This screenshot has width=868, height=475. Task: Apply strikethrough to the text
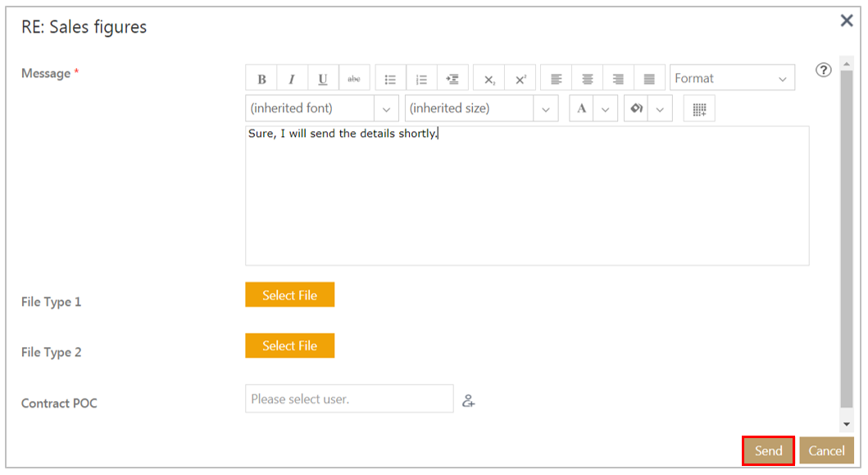click(x=354, y=79)
